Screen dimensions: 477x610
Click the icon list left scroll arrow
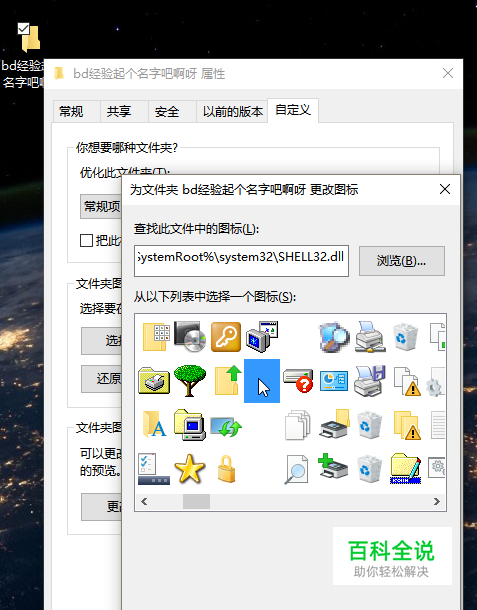[144, 501]
